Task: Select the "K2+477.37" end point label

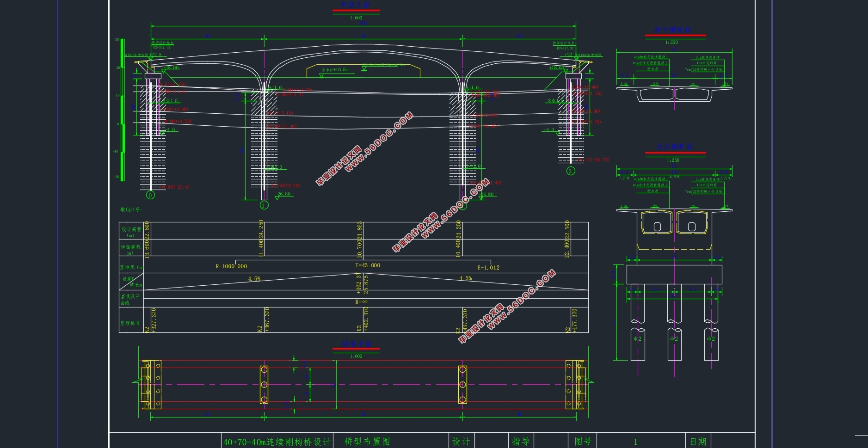Action: [x=565, y=48]
